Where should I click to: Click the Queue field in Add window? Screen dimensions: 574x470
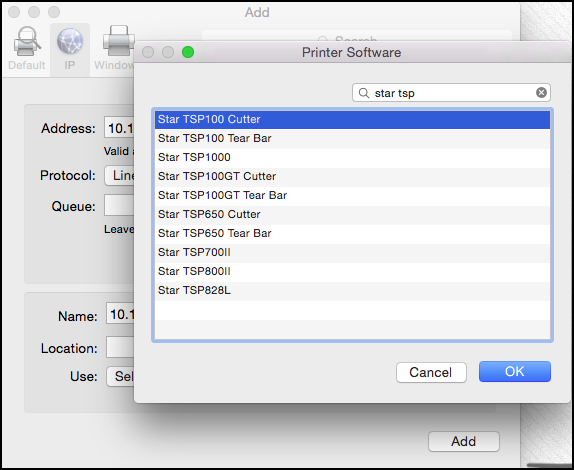point(119,205)
